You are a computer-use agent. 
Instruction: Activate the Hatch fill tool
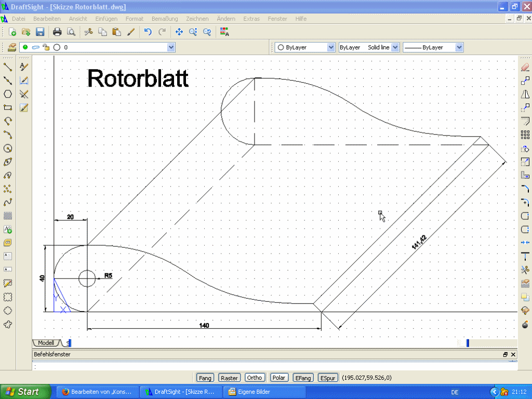pyautogui.click(x=8, y=216)
